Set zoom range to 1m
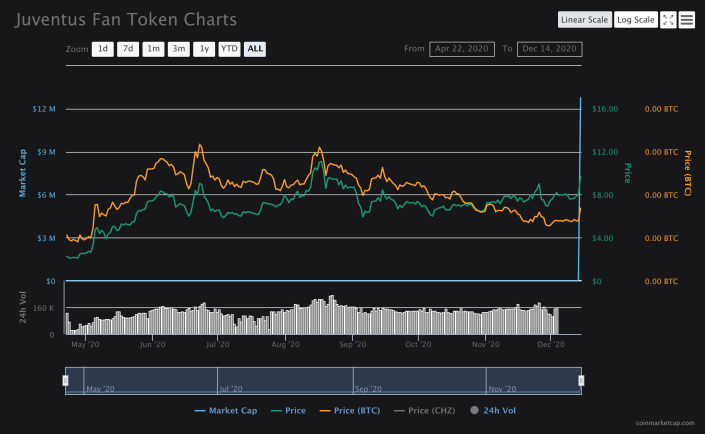705x434 pixels. [x=153, y=49]
